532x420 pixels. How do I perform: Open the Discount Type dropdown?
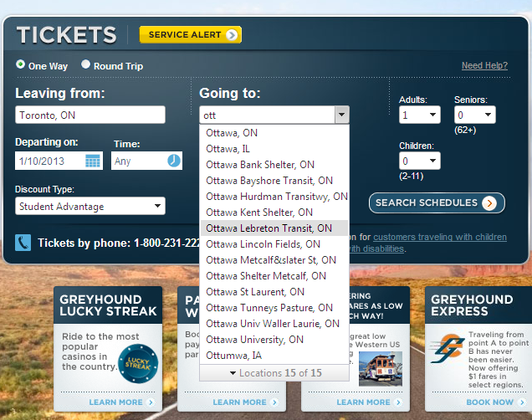(90, 206)
